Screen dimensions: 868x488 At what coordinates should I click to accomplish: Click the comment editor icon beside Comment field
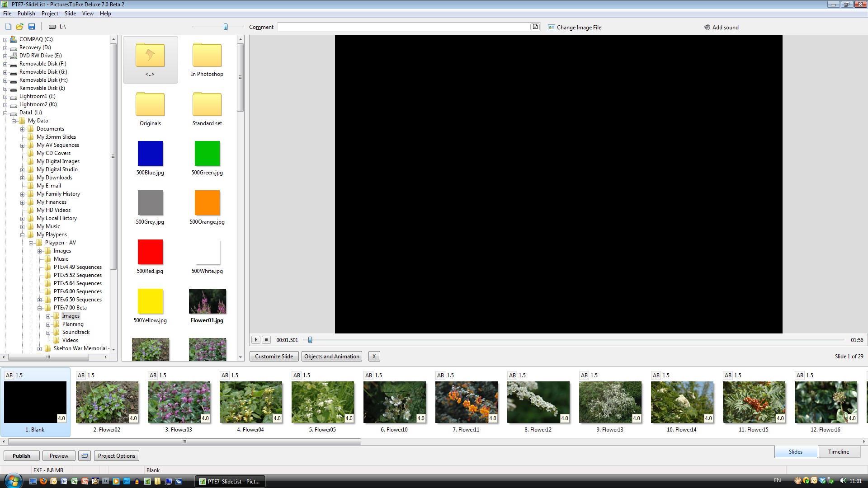pyautogui.click(x=535, y=27)
